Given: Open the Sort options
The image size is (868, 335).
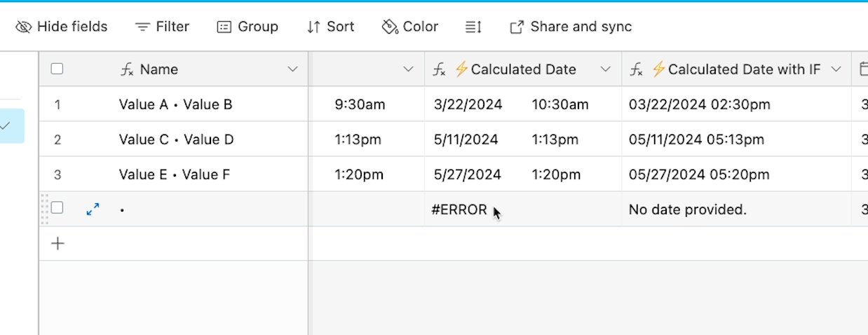Looking at the screenshot, I should pyautogui.click(x=330, y=27).
